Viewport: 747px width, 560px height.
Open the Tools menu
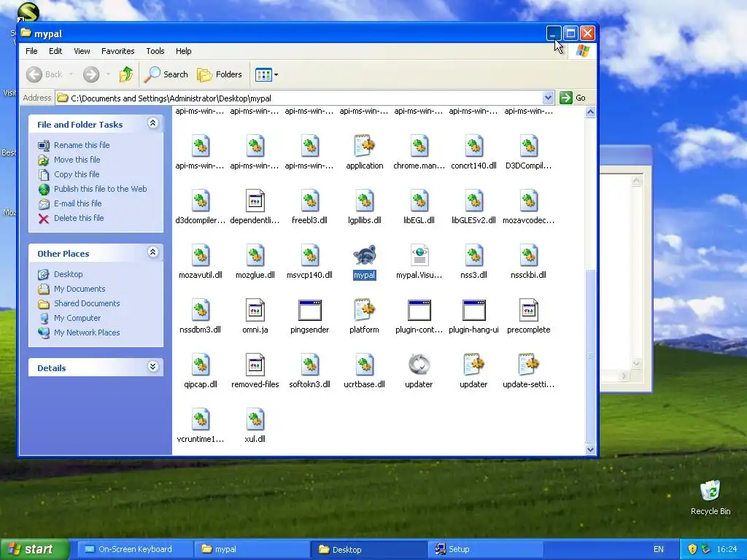pyautogui.click(x=155, y=51)
